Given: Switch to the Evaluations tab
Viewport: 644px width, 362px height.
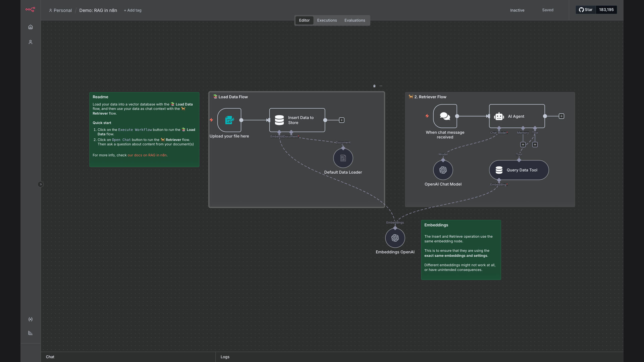Looking at the screenshot, I should pyautogui.click(x=355, y=20).
